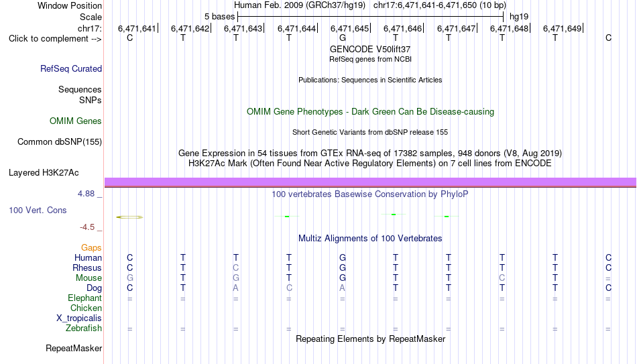637x364 pixels.
Task: Click the Rhesus species row label
Action: coord(87,267)
